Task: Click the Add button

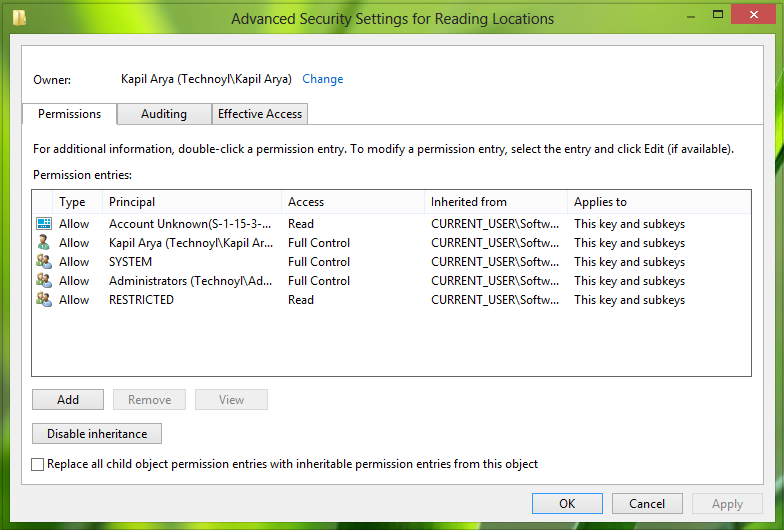Action: point(68,400)
